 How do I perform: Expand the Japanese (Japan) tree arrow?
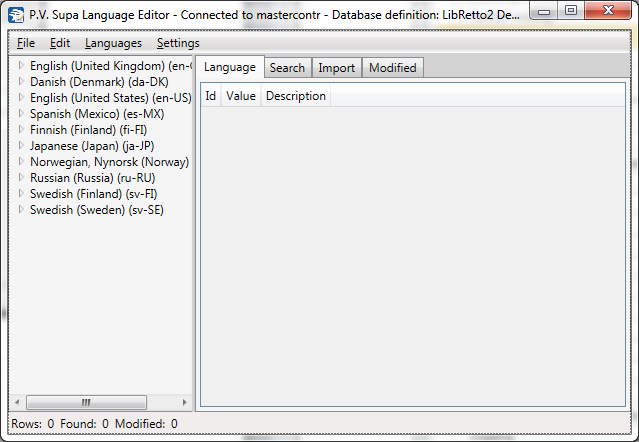tap(21, 146)
